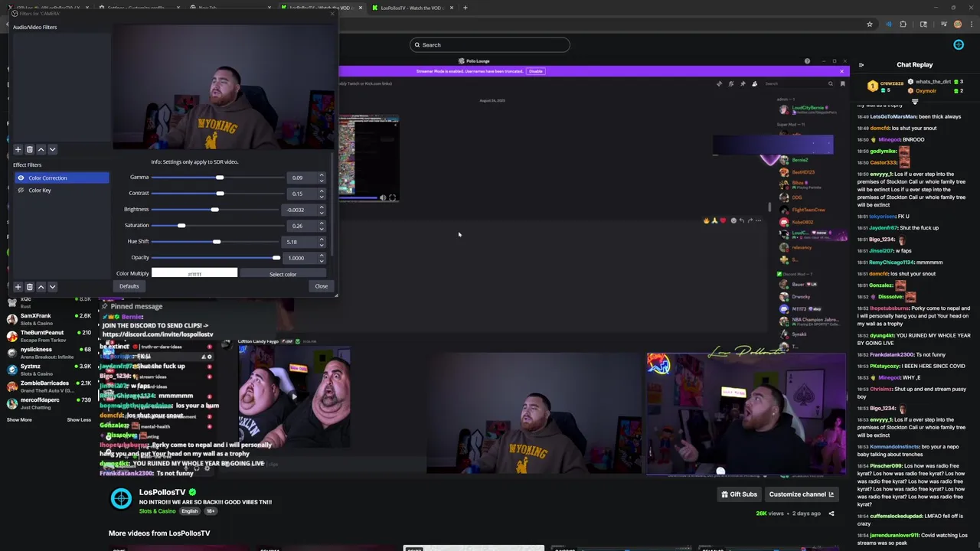Screen dimensions: 980x551
Task: Toggle visibility of the Color Key filter
Action: 21,190
